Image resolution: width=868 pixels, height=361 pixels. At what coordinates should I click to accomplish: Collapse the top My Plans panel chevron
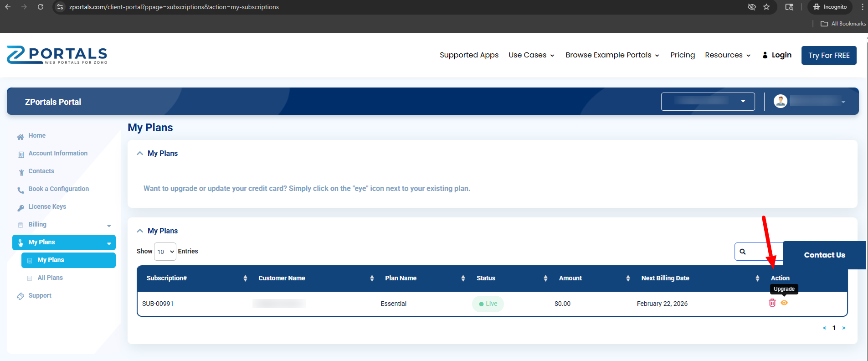tap(140, 154)
